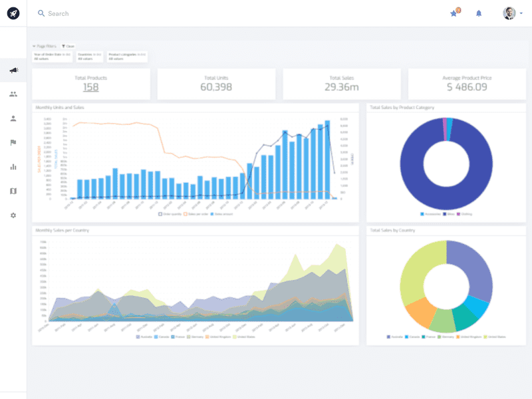Viewport: 532px width, 399px height.
Task: Toggle Bikes legend in category donut
Action: pos(449,214)
